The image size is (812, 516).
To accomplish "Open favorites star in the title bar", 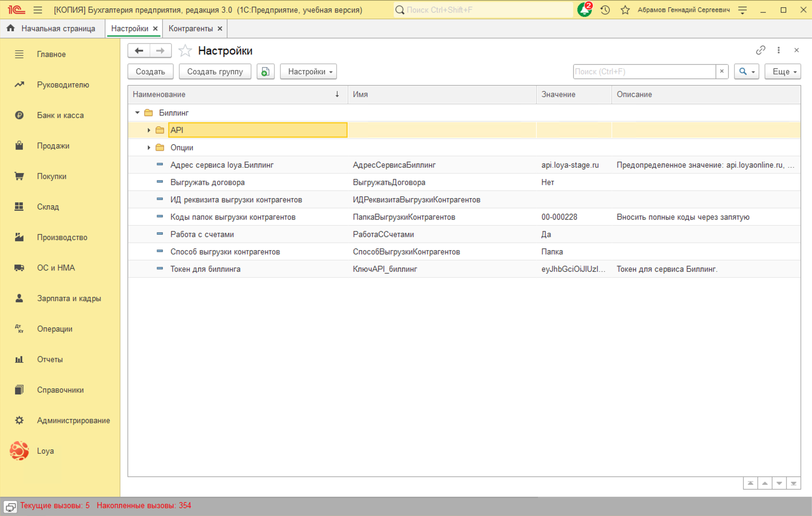I will [625, 10].
